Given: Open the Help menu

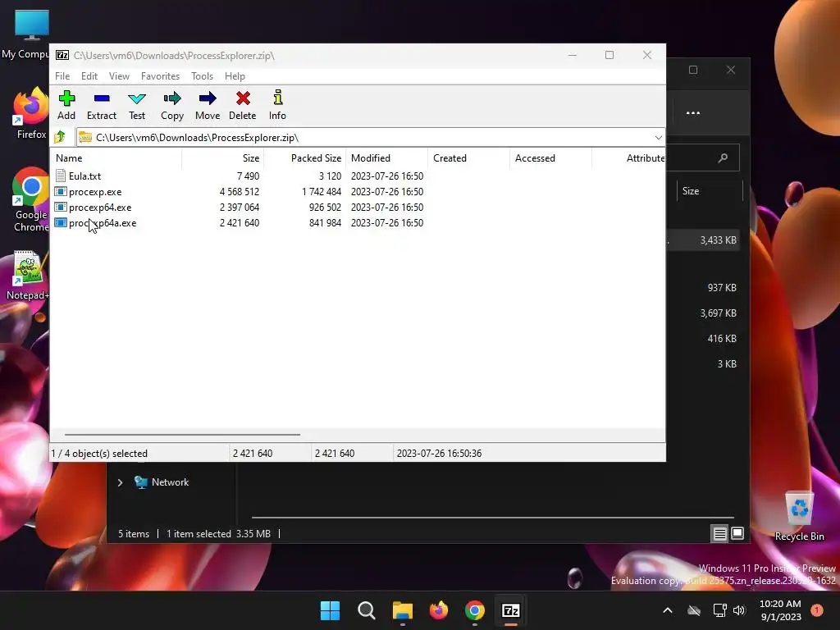Looking at the screenshot, I should (235, 76).
